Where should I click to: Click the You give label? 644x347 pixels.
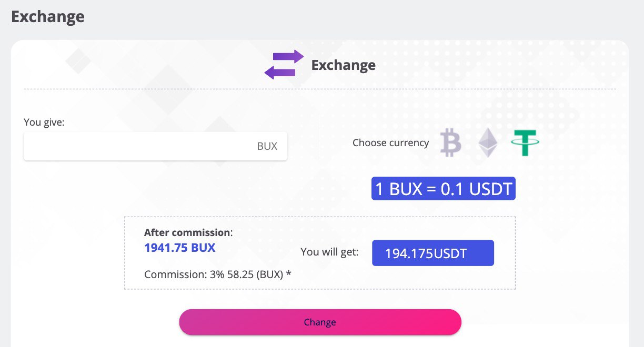(44, 122)
